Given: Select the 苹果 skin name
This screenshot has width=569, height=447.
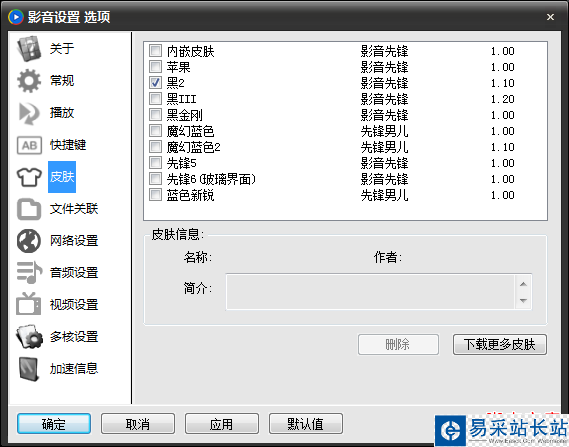Looking at the screenshot, I should tap(178, 67).
